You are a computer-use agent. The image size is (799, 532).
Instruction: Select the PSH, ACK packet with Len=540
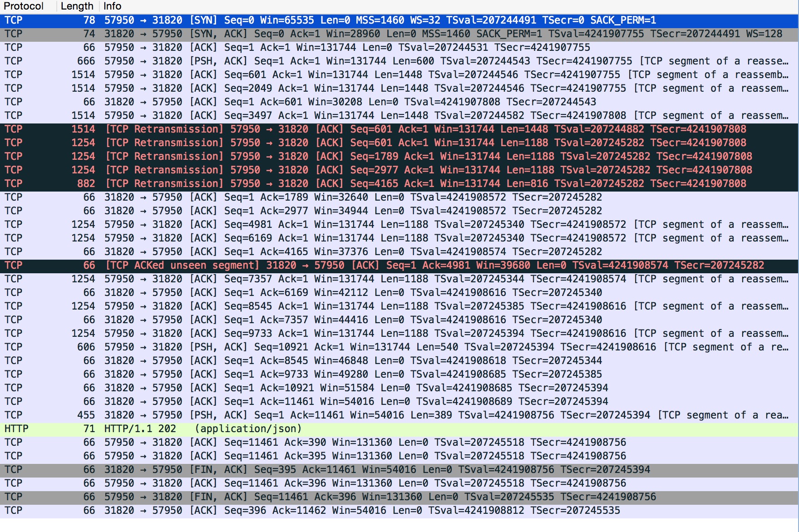click(272, 347)
